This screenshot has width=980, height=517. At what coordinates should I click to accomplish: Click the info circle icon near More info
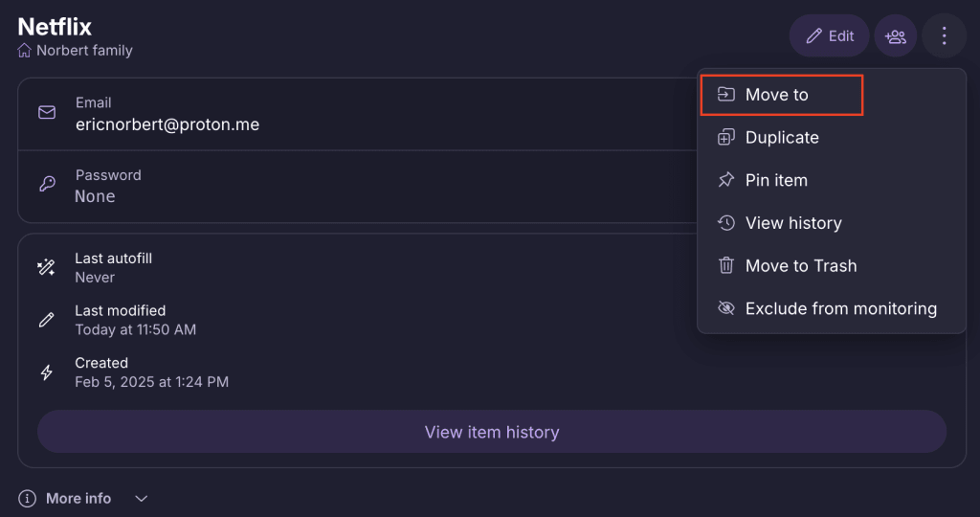pos(27,498)
